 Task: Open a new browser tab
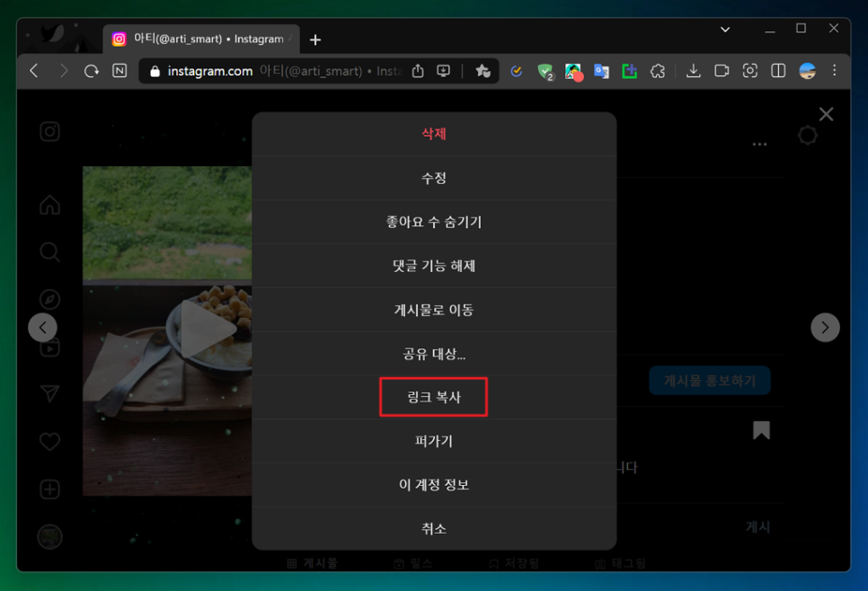point(315,40)
